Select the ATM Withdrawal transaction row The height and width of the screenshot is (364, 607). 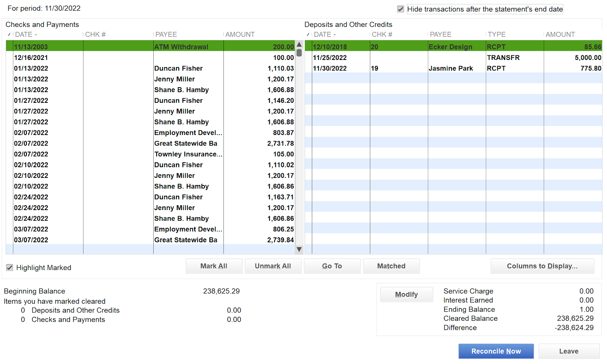point(152,46)
